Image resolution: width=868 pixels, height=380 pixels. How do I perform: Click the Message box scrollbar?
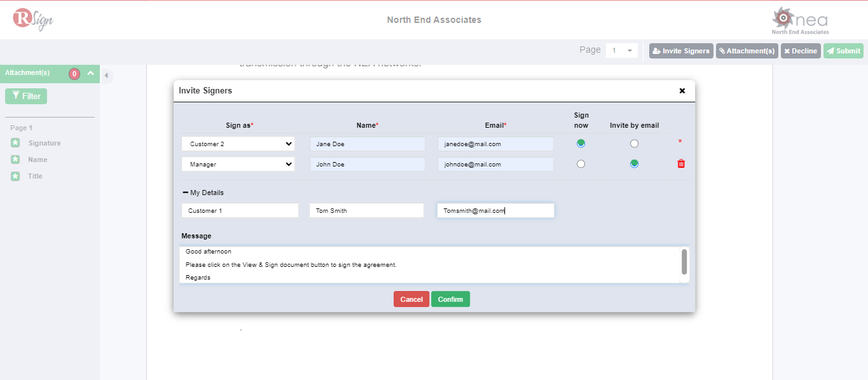pos(684,262)
